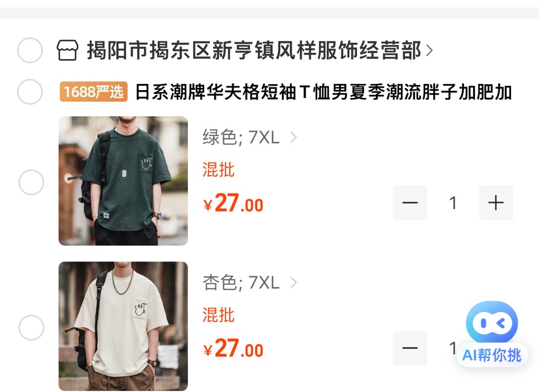Select the product listing radio button
Viewport: 539px width, 392px height.
point(30,92)
